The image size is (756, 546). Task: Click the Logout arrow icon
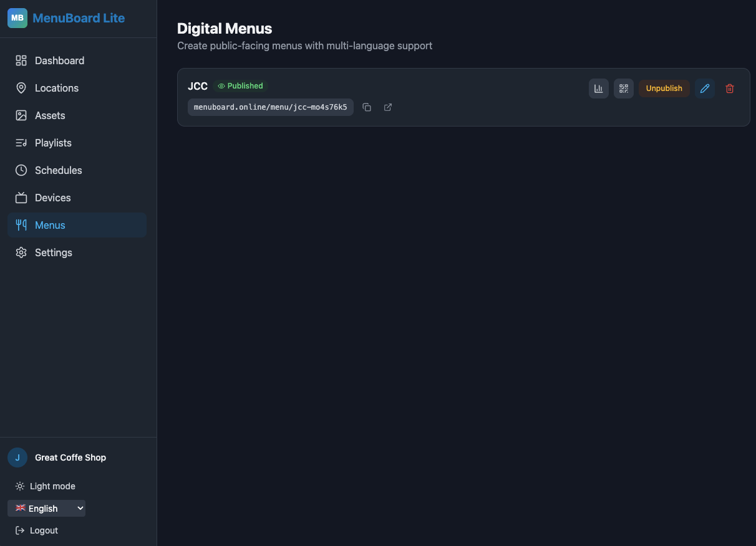coord(20,530)
